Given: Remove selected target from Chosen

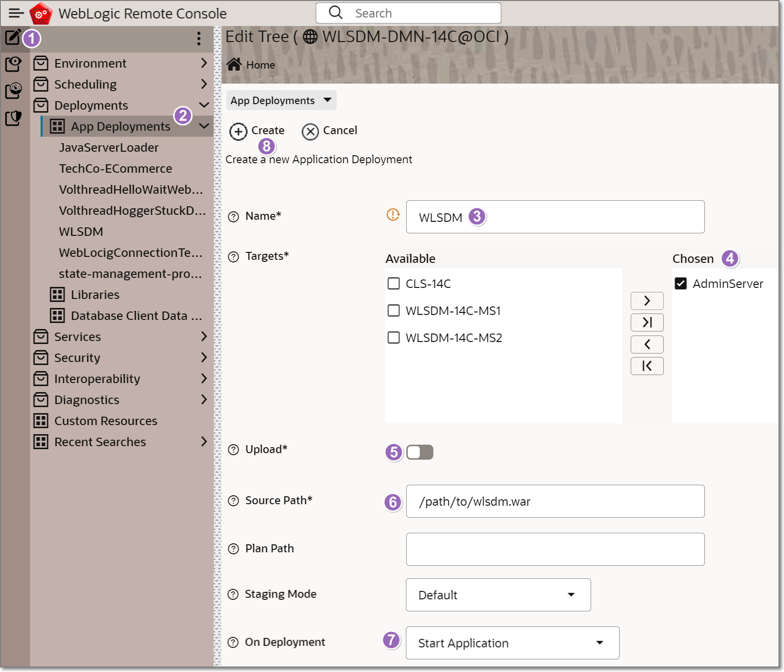Looking at the screenshot, I should click(647, 345).
